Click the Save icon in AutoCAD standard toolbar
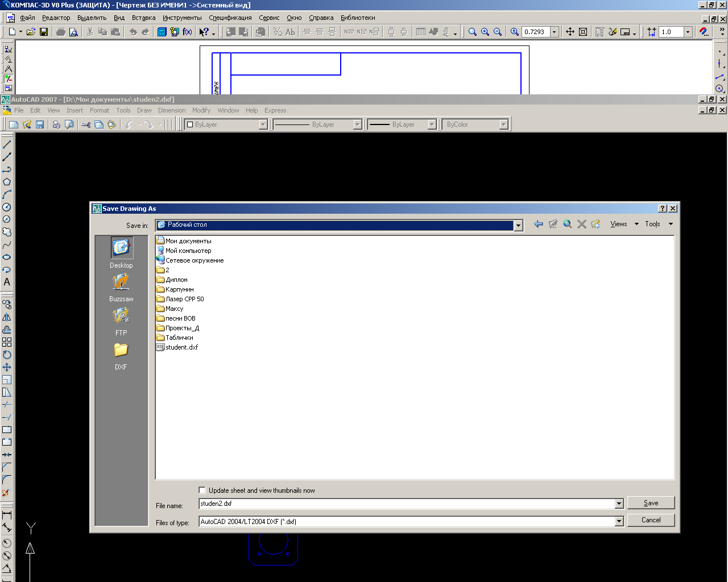The image size is (728, 582). click(x=40, y=124)
